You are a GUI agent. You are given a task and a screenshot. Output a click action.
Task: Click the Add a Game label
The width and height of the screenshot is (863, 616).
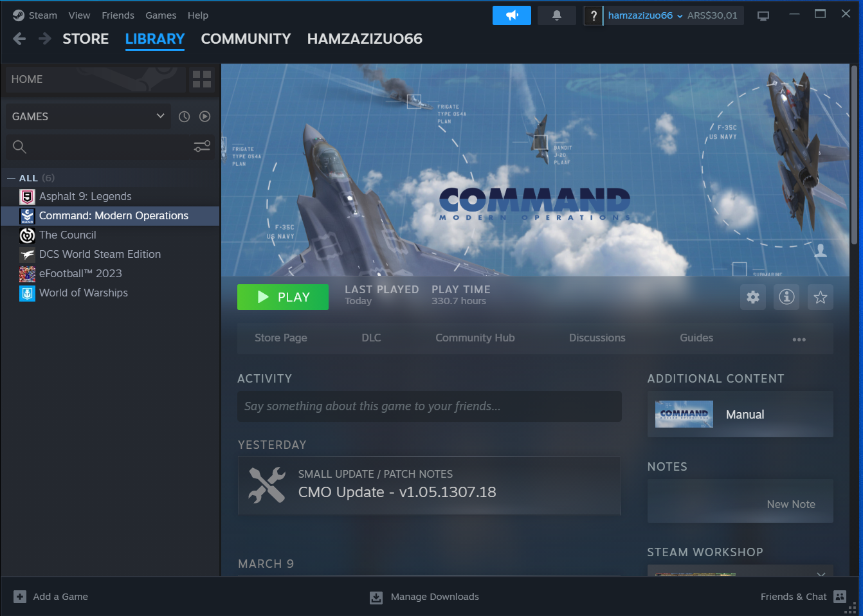[x=60, y=597]
